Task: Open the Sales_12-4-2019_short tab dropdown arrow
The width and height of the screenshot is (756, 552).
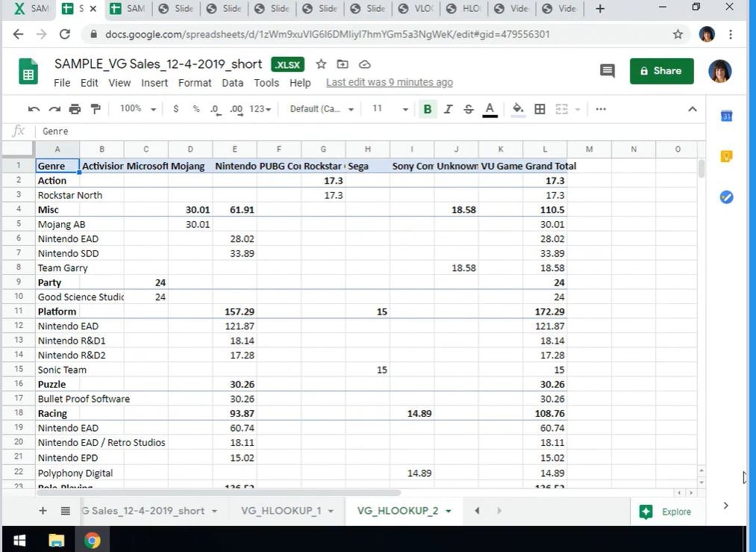Action: [214, 511]
